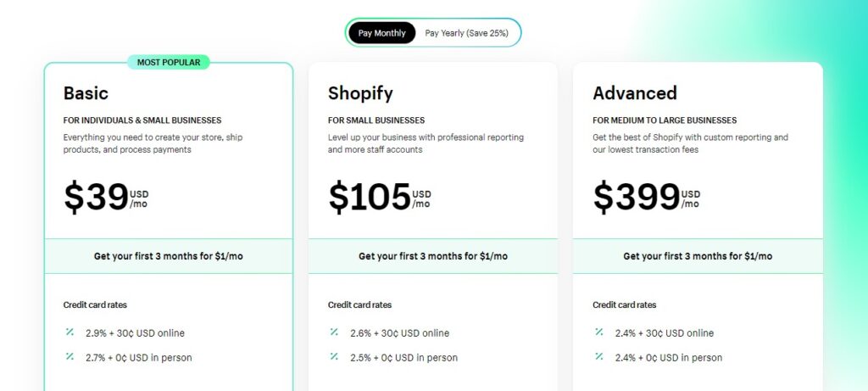Screen dimensions: 868x391
Task: Switch billing to Pay Yearly (Save 25%)
Action: click(467, 33)
